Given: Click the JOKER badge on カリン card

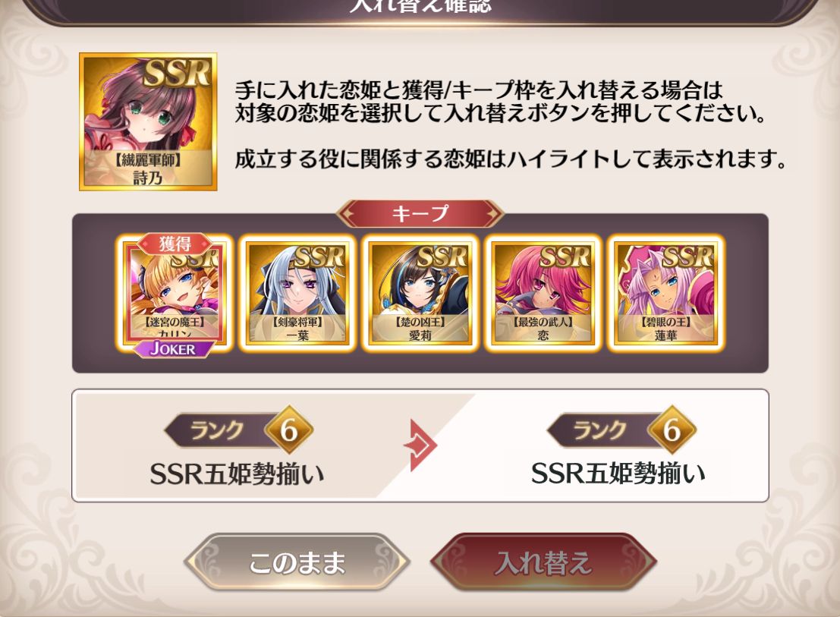Looking at the screenshot, I should [x=172, y=348].
